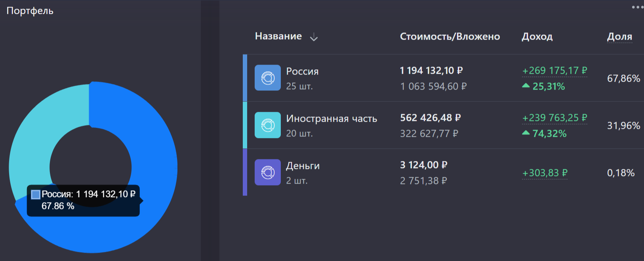Open the Россия row name

(302, 71)
